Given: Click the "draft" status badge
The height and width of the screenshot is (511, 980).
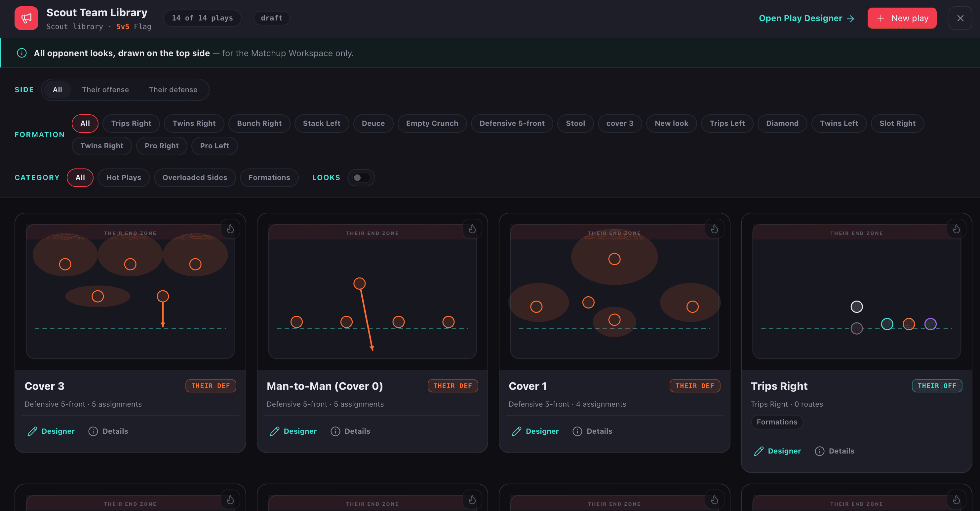Looking at the screenshot, I should coord(272,18).
